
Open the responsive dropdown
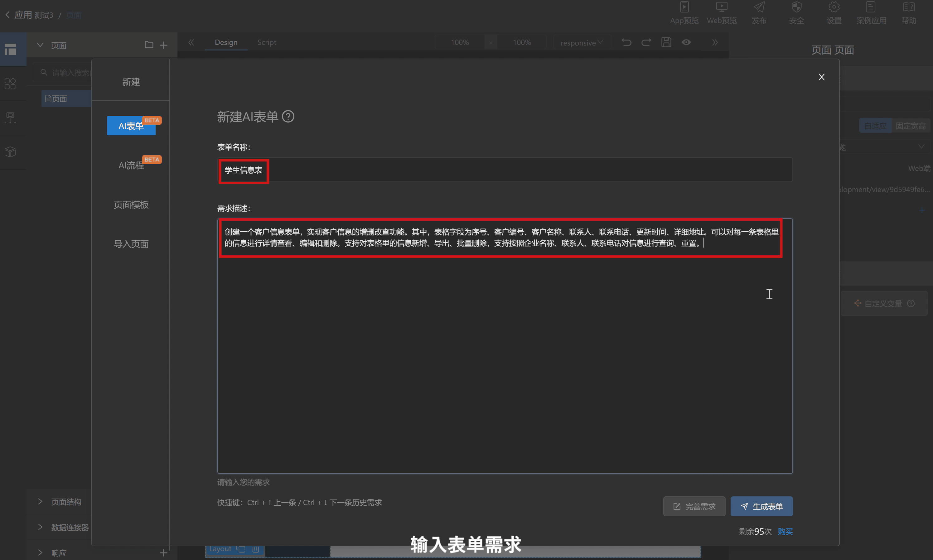(x=582, y=43)
